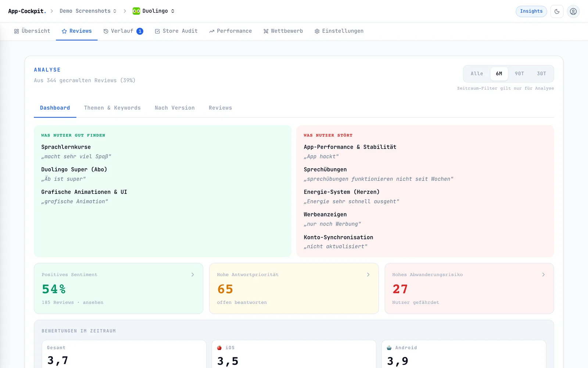Click the Verlauf history clock icon

coord(106,31)
